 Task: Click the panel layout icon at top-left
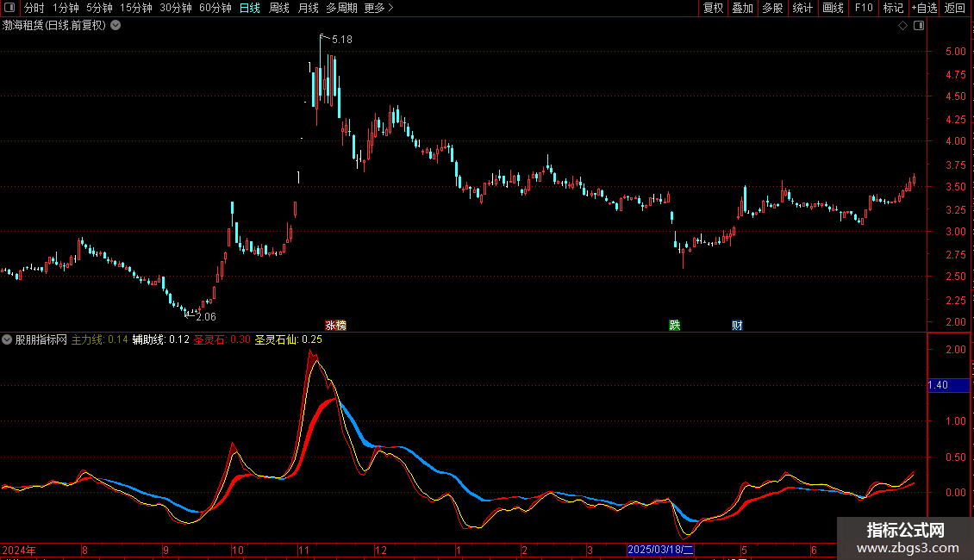click(x=9, y=8)
